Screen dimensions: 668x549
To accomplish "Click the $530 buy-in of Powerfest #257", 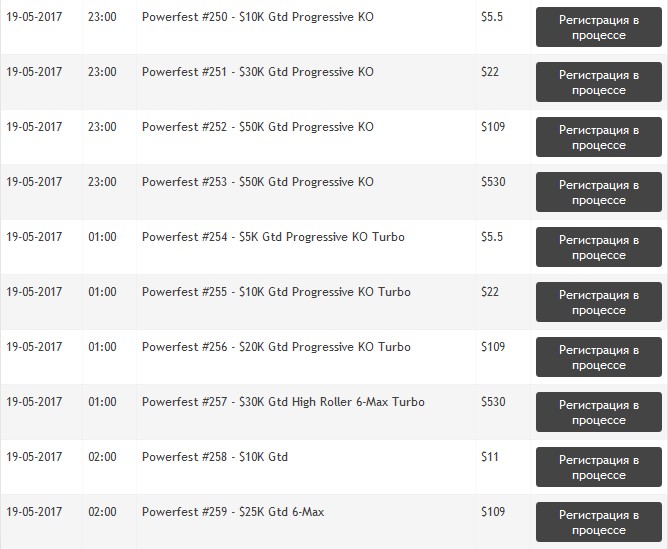I will (x=493, y=402).
